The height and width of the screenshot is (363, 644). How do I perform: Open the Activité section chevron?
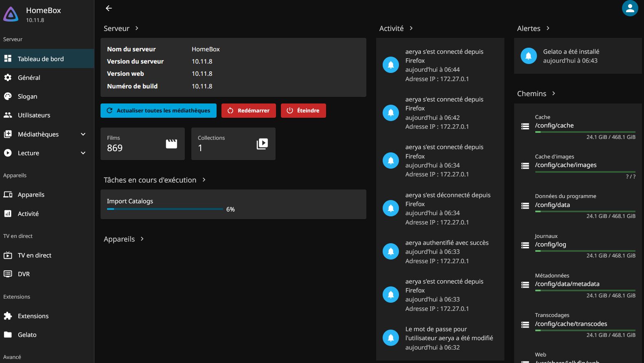411,28
